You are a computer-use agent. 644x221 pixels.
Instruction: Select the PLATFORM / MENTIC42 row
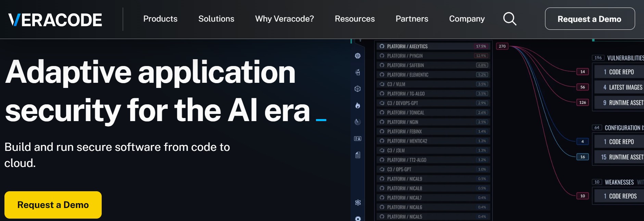click(434, 141)
